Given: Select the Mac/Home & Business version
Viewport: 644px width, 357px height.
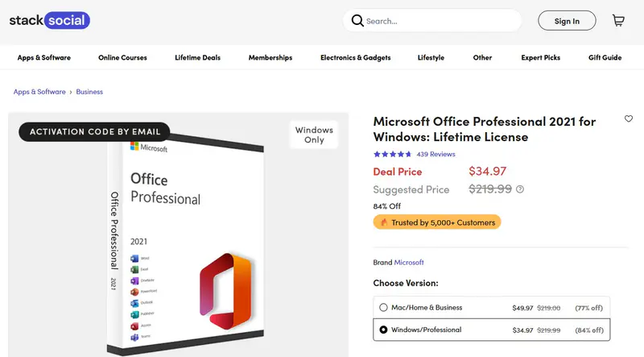Looking at the screenshot, I should (x=383, y=308).
